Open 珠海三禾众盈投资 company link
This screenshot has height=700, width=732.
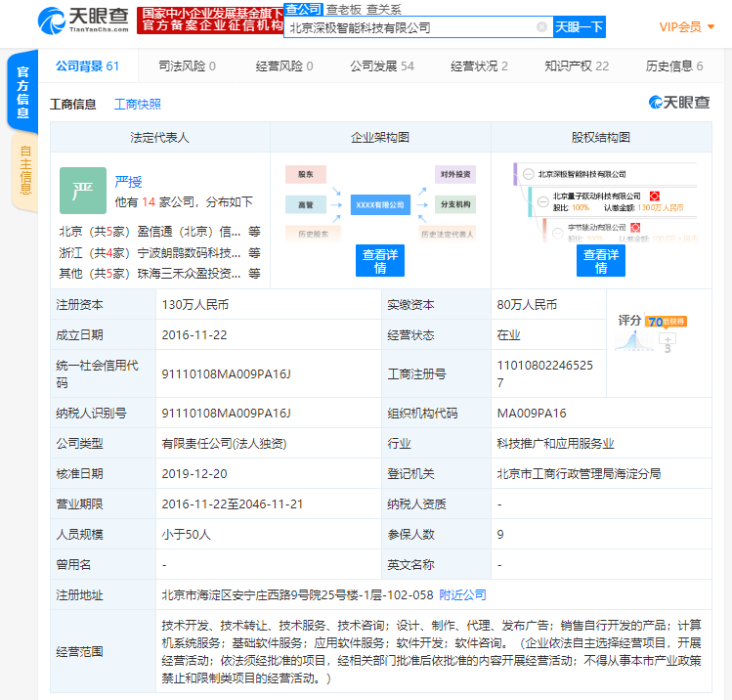click(x=189, y=273)
